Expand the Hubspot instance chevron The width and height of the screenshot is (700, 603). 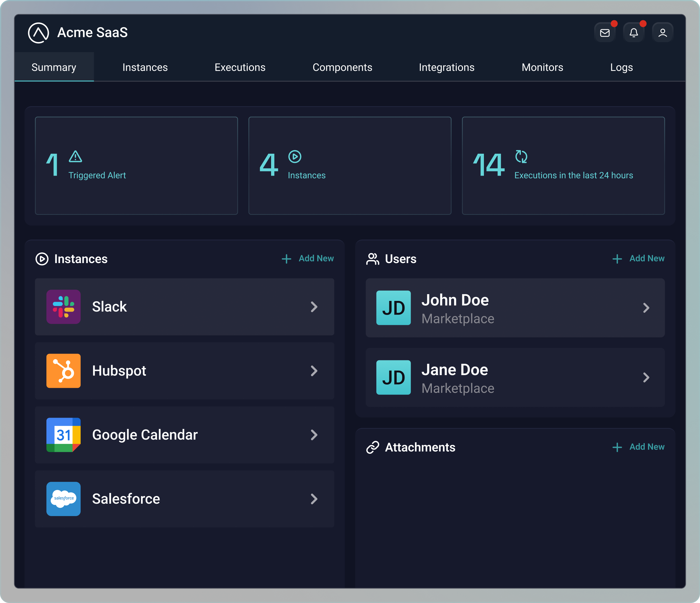pyautogui.click(x=314, y=371)
